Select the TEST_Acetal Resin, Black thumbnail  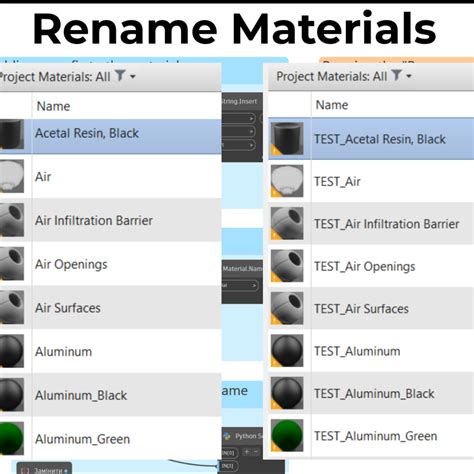287,139
